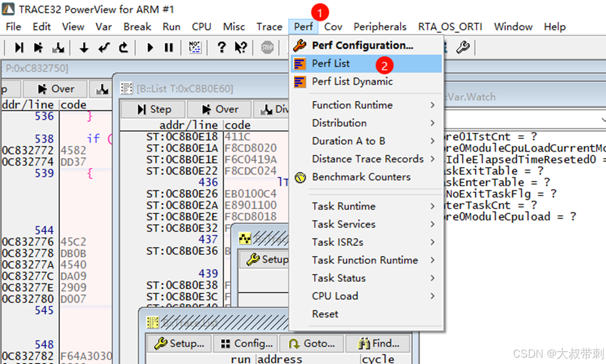Expand Task ISR2s submenu
606x364 pixels.
point(366,242)
